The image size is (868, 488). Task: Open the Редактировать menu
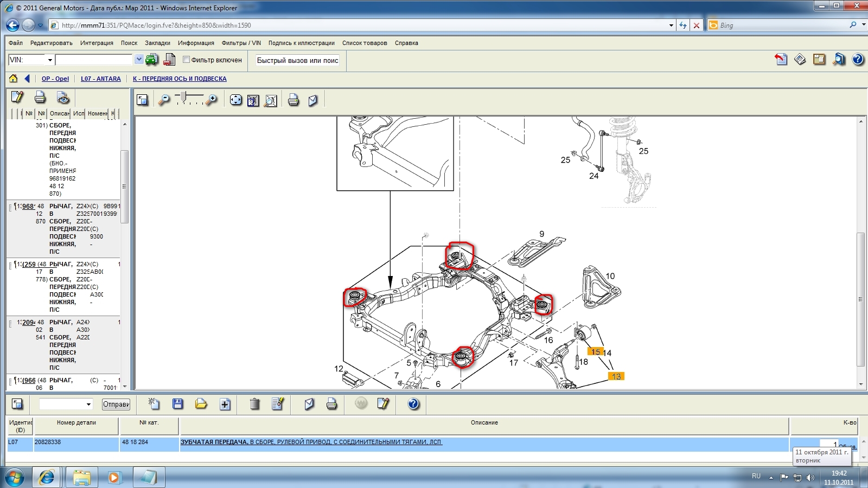click(52, 43)
